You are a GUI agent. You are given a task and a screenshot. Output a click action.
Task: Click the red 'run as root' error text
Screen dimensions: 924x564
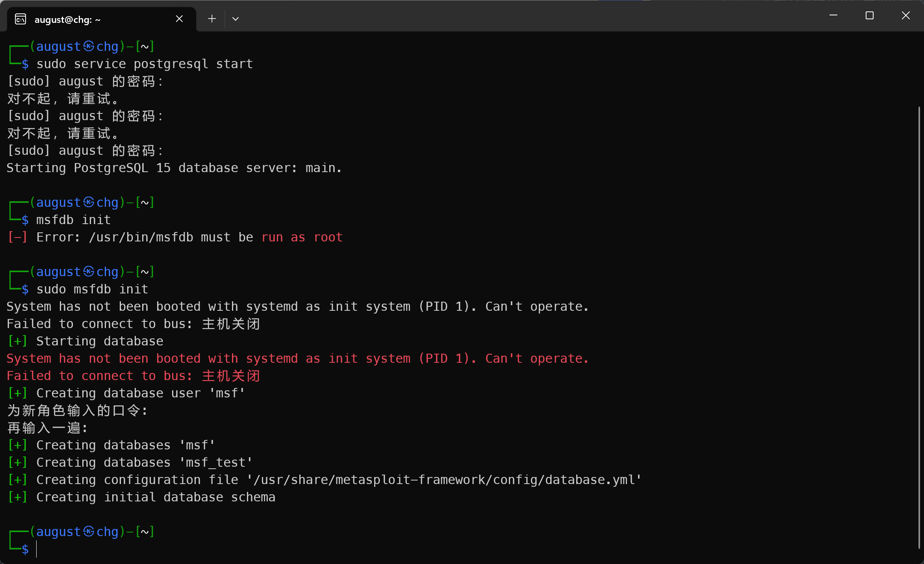coord(302,237)
